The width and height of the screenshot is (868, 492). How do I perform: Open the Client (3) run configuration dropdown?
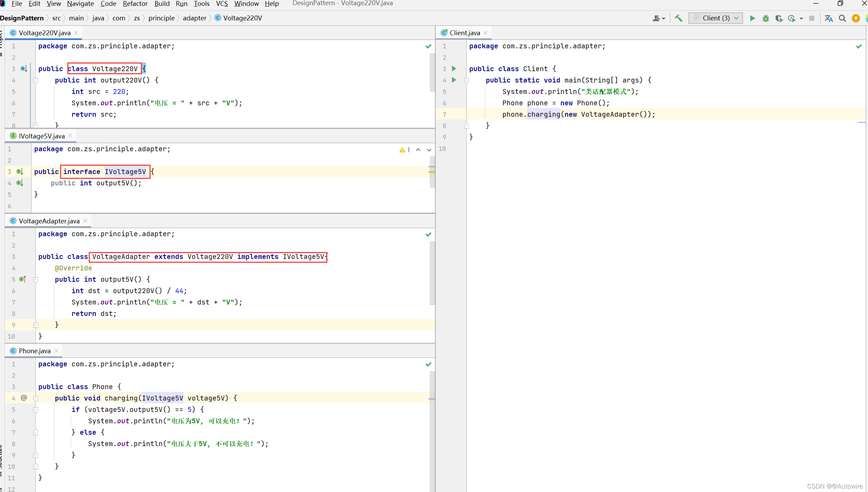[x=716, y=18]
